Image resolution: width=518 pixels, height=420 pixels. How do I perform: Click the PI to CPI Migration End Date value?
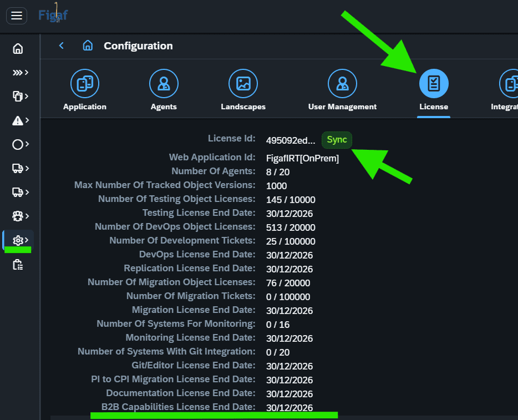pos(289,381)
